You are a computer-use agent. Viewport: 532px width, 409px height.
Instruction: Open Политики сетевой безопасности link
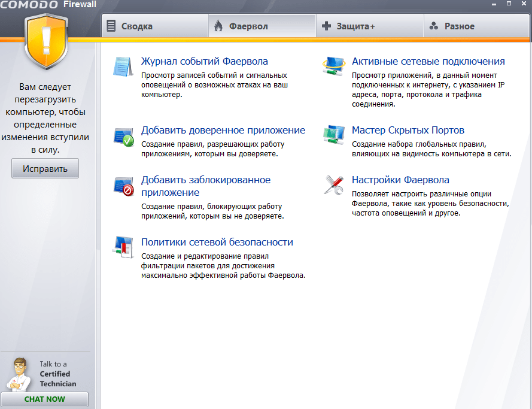(x=217, y=243)
